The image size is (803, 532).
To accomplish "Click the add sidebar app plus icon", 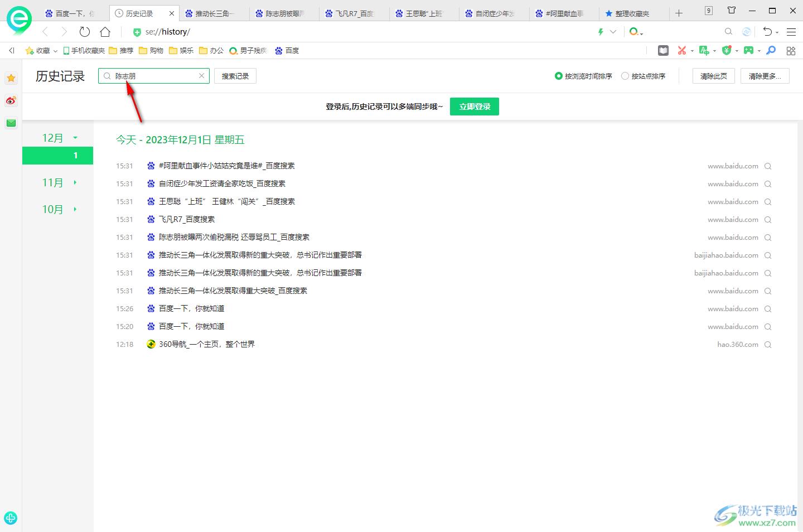I will tap(11, 518).
